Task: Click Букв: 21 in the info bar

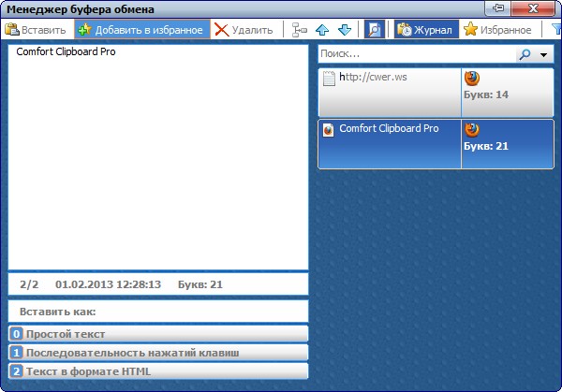Action: coord(200,284)
